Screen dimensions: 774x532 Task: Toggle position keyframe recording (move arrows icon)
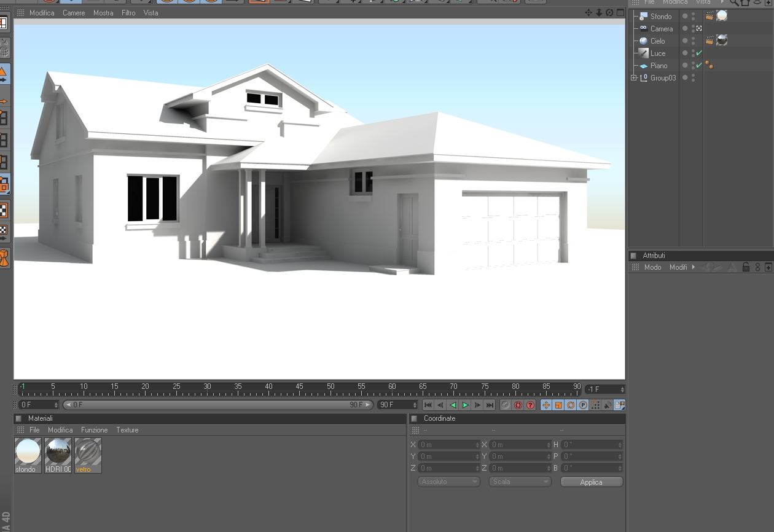pyautogui.click(x=546, y=405)
